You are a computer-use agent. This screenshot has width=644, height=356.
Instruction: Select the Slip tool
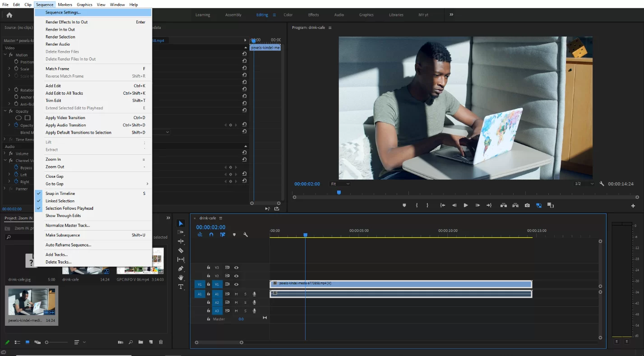pos(181,259)
